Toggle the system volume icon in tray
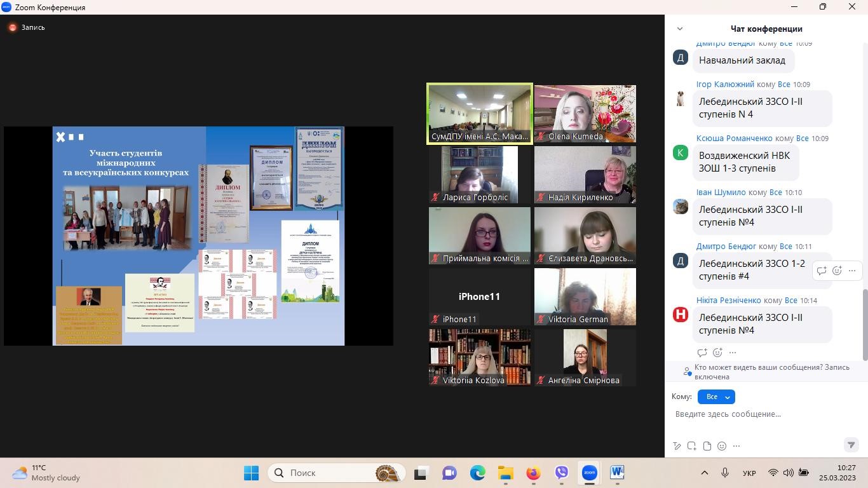Viewport: 868px width, 488px height. 788,473
